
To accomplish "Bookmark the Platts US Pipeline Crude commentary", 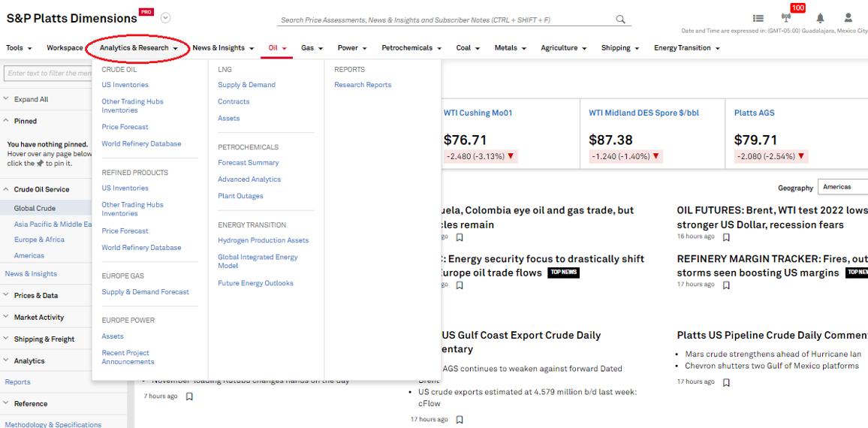I will (x=726, y=382).
